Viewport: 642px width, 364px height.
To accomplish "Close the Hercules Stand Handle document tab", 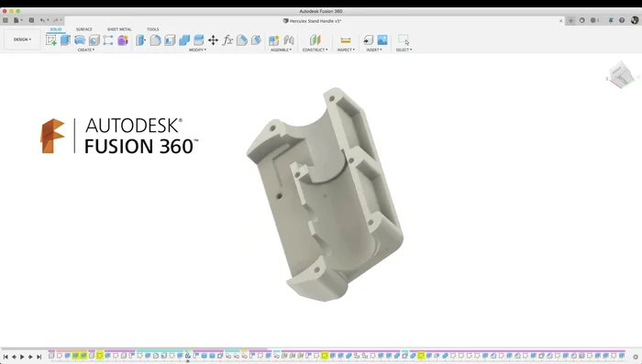I will pos(561,21).
